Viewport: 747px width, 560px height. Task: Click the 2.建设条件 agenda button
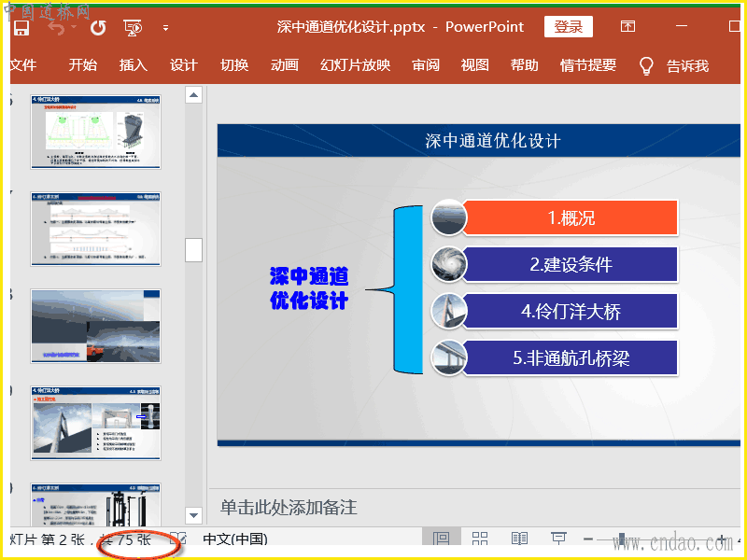pos(571,264)
